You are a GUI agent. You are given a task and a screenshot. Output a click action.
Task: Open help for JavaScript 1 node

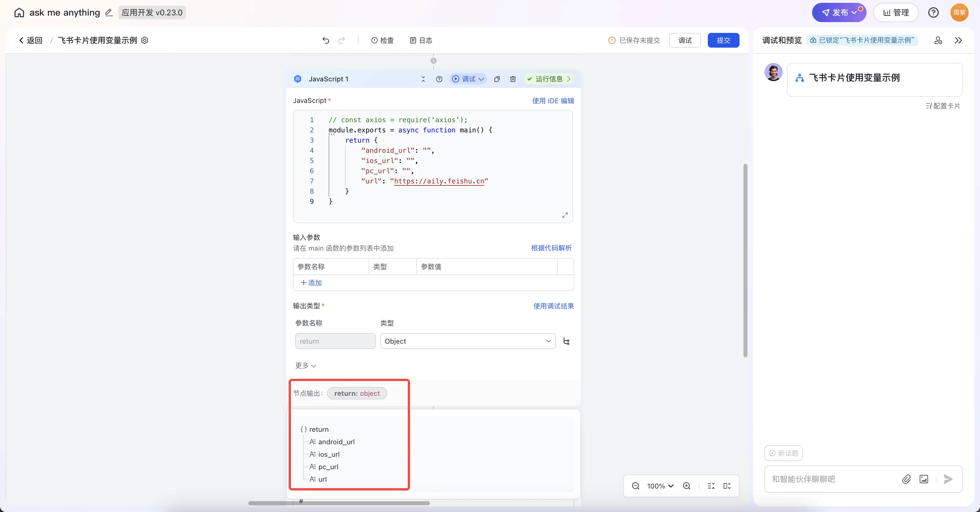439,79
